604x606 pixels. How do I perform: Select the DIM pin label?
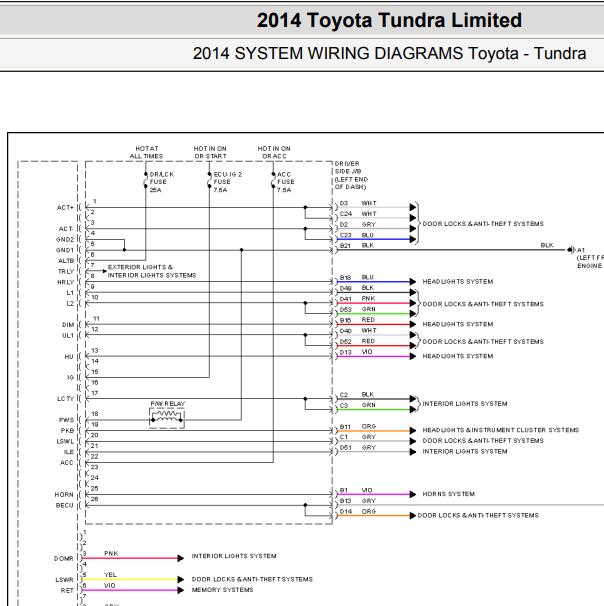(68, 325)
